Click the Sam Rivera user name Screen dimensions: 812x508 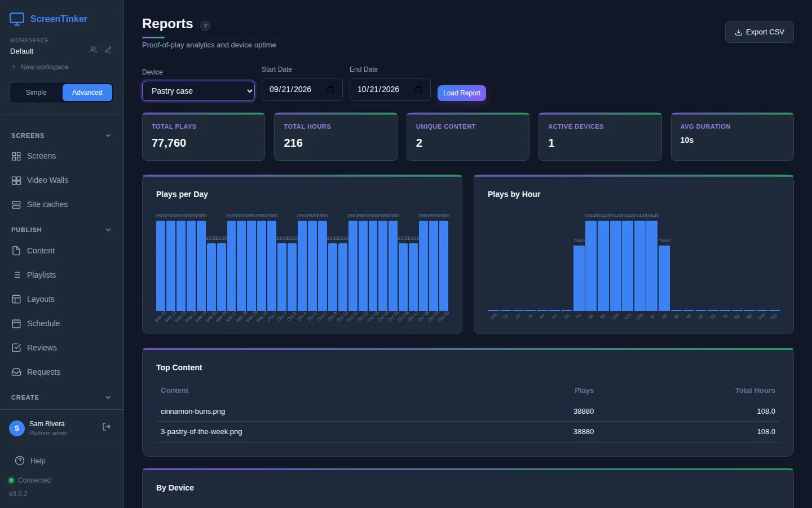pos(47,424)
